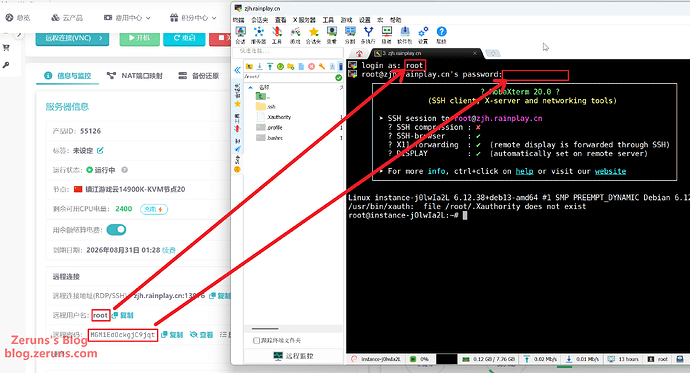Image resolution: width=690 pixels, height=373 pixels.
Task: Click the website link in terminal
Action: click(x=610, y=171)
